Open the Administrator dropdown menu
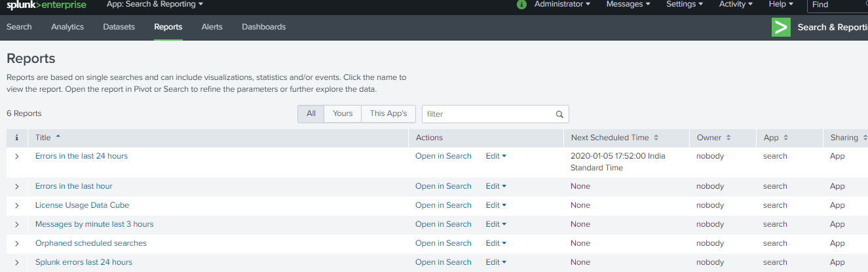The image size is (868, 272). click(562, 5)
